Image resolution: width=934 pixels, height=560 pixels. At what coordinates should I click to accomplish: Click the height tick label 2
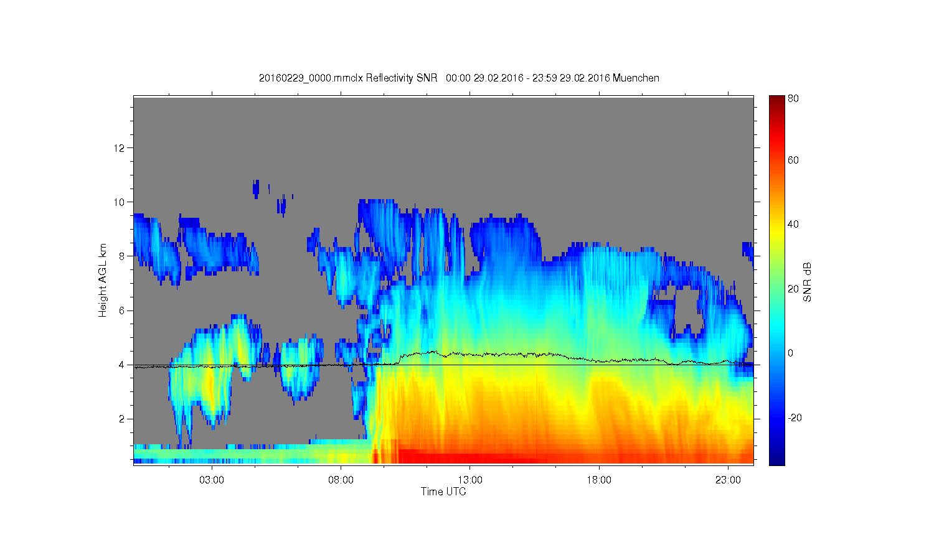pos(122,419)
